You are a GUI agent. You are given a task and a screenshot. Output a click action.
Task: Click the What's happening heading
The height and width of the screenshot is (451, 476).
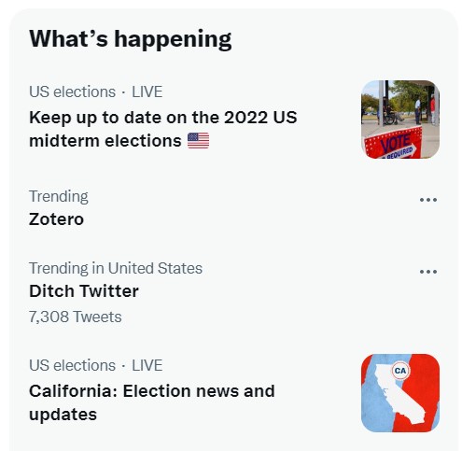pos(130,39)
